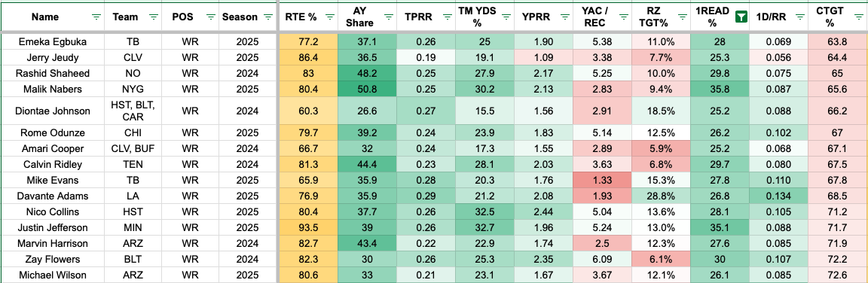The height and width of the screenshot is (283, 868).
Task: Open the RTE % column filter icon
Action: click(x=329, y=17)
